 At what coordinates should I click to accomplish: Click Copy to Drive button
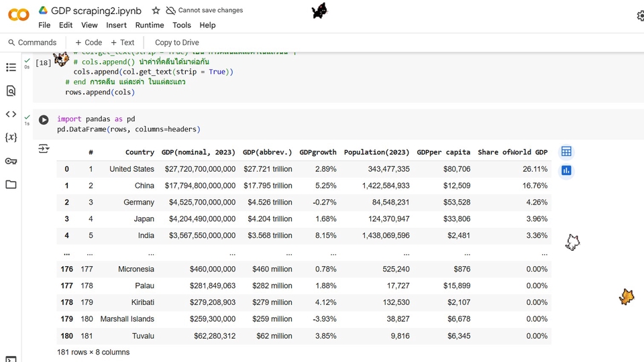[177, 43]
